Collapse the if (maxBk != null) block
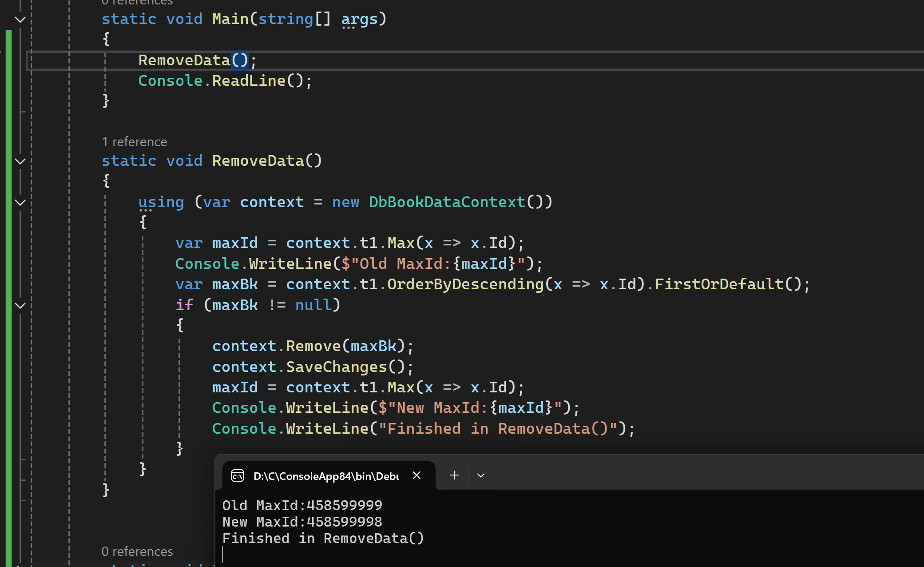The image size is (924, 567). 20,306
